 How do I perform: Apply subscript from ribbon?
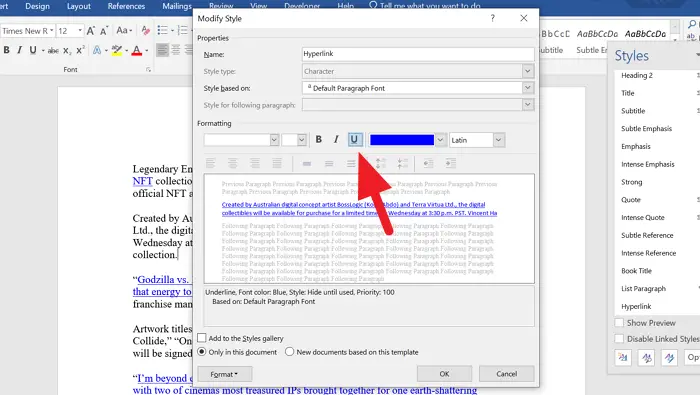coord(67,50)
